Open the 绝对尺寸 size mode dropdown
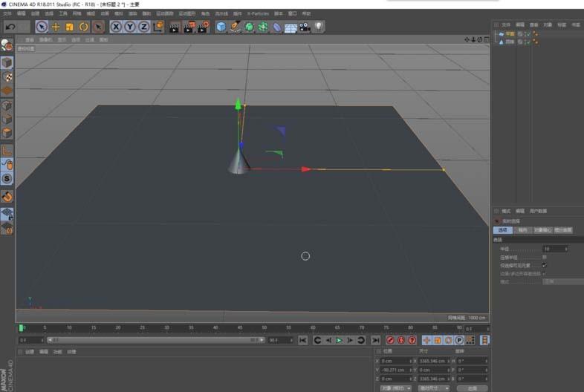 433,388
